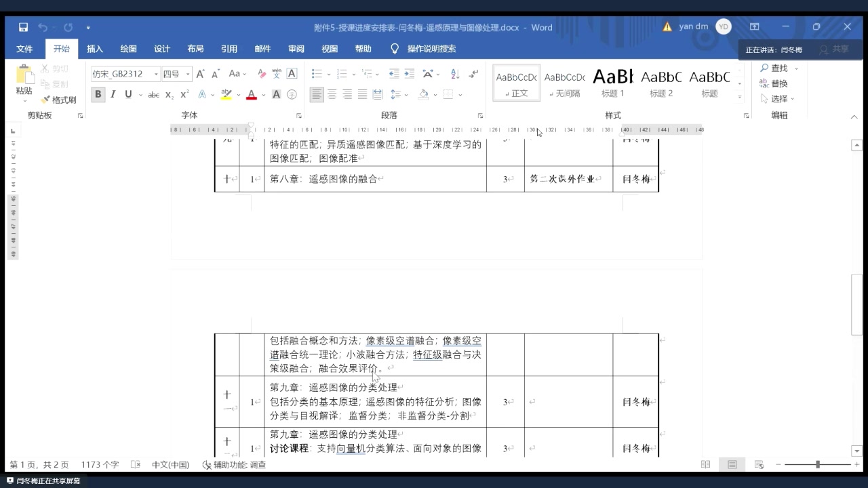Open the font size dropdown 四号
Screen dimensions: 868x488
[x=189, y=74]
